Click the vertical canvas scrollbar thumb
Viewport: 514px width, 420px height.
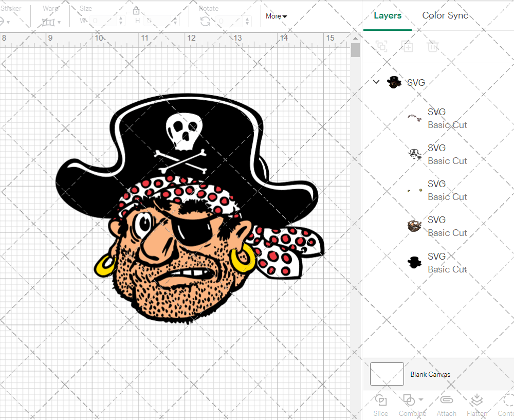tap(355, 50)
